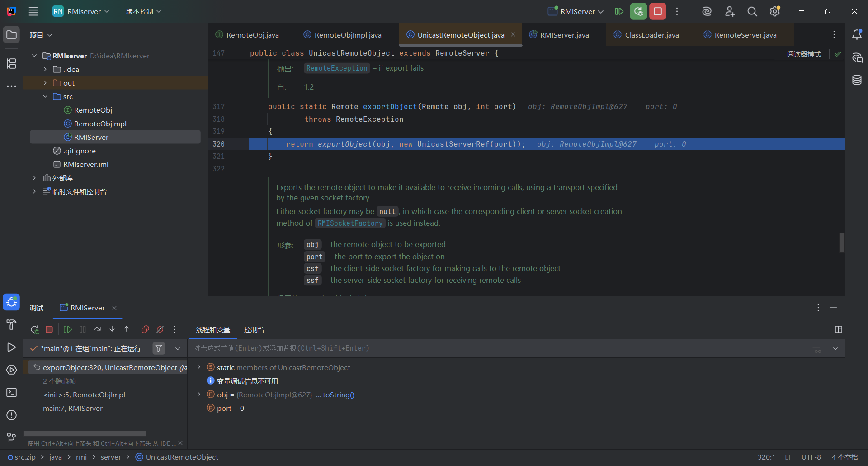Toggle the thread frames filter button
The height and width of the screenshot is (466, 868).
click(159, 348)
